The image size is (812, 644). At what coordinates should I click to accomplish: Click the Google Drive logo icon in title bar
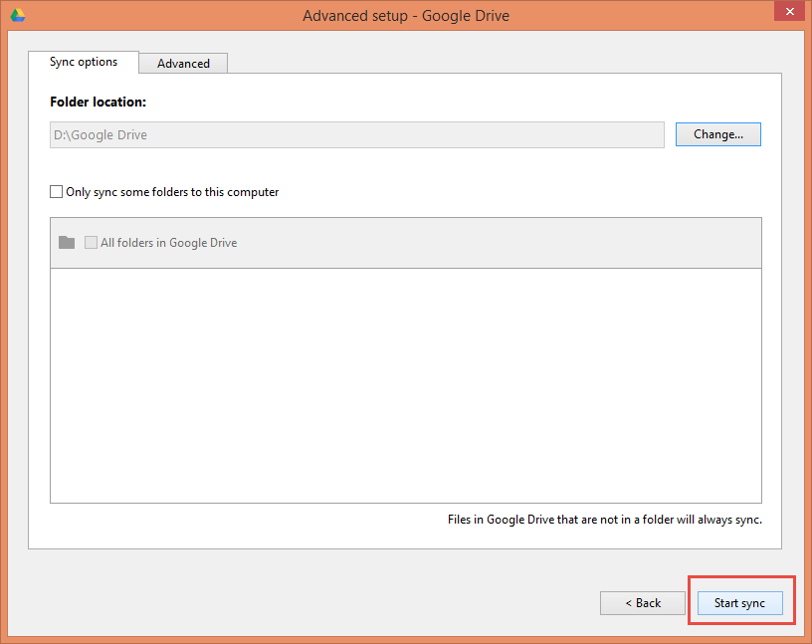tap(18, 15)
